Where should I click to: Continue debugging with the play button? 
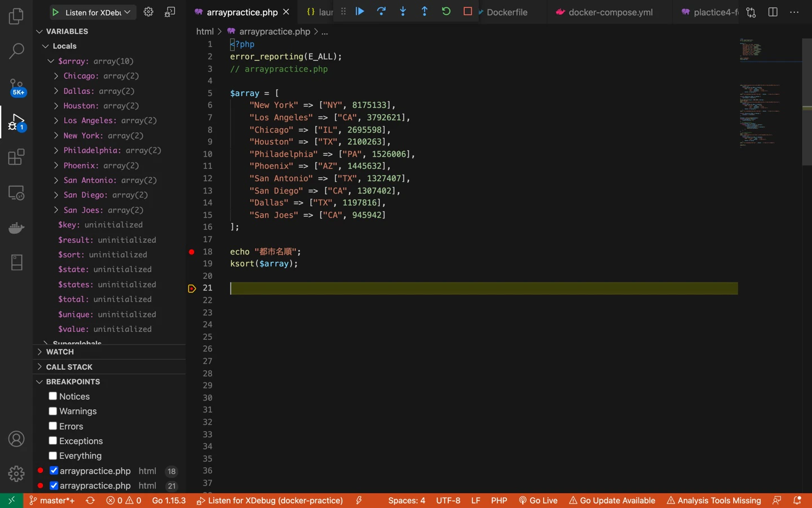click(x=360, y=11)
